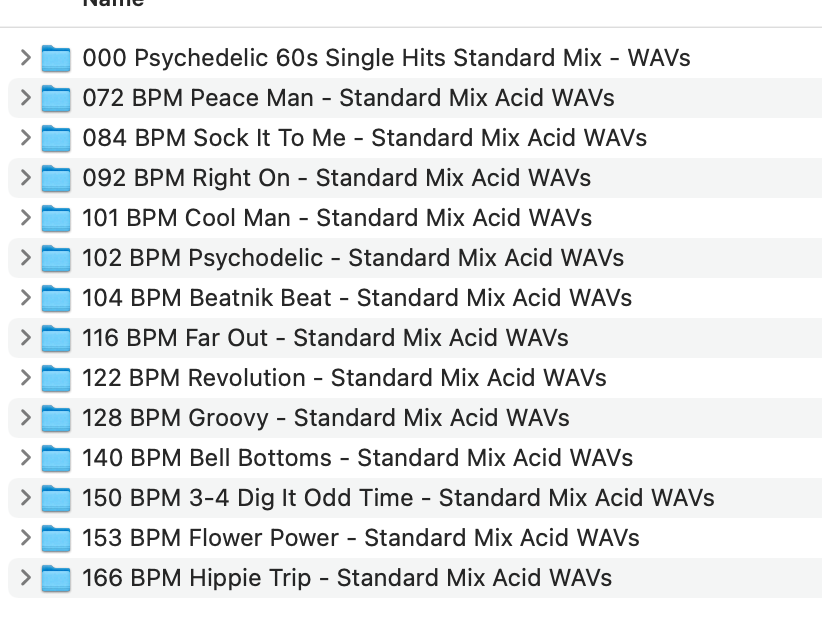Image resolution: width=822 pixels, height=622 pixels.
Task: Click folder icon for 150 BPM 3-4 Dig It
Action: click(56, 499)
